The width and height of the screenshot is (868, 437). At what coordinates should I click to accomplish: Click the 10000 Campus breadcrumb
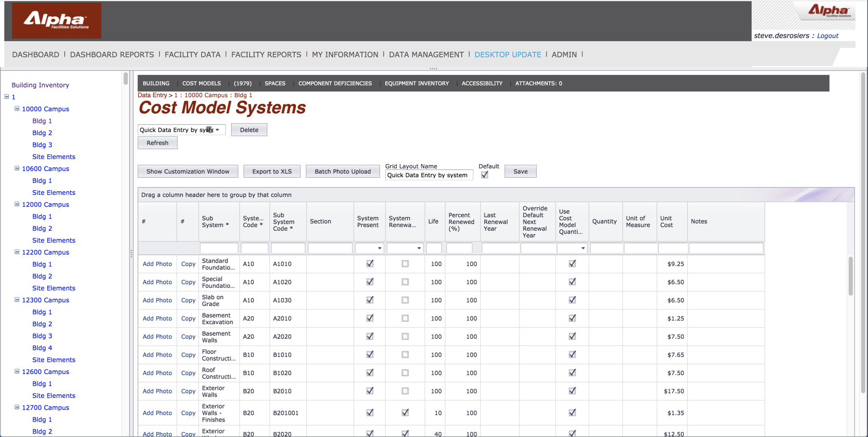tap(206, 96)
